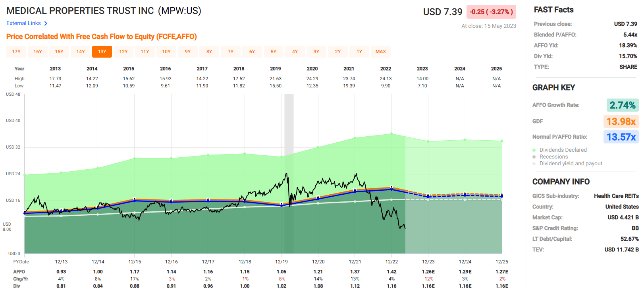Click the chart title Price Correlated With FCFE
This screenshot has height=292, width=644.
pyautogui.click(x=102, y=37)
